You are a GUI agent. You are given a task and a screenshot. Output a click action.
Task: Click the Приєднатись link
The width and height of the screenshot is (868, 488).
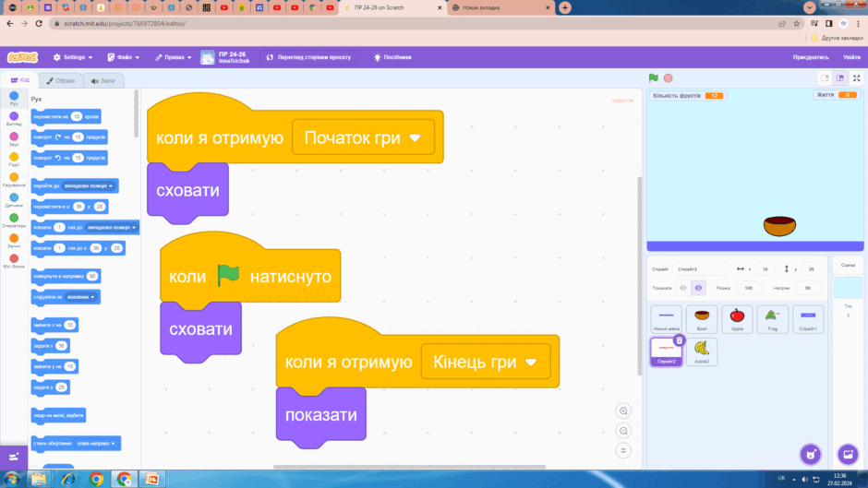811,57
